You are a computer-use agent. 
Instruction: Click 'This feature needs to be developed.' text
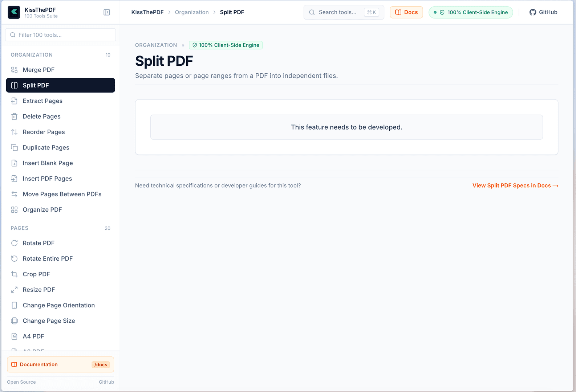click(x=346, y=127)
